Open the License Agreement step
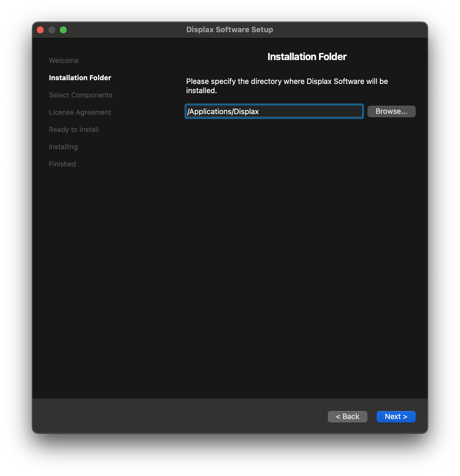 (x=80, y=112)
